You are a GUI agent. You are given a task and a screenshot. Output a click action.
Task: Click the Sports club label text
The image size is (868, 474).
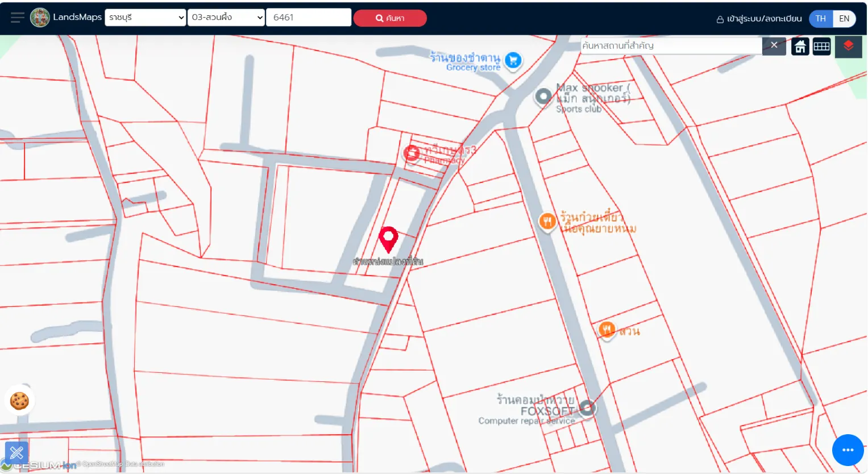pos(579,109)
